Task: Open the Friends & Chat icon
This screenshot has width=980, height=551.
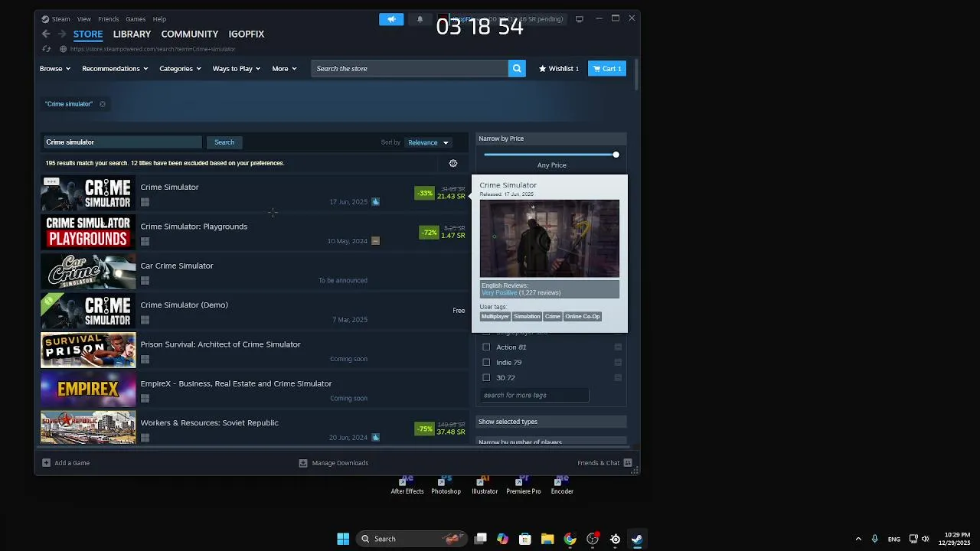Action: click(x=628, y=463)
